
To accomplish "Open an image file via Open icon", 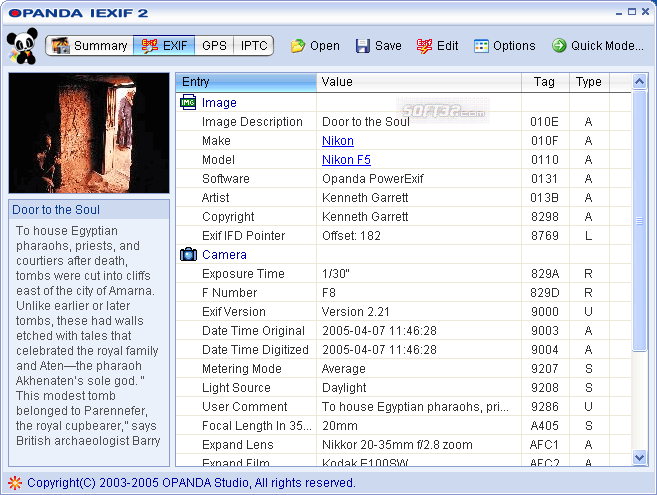I will 298,46.
